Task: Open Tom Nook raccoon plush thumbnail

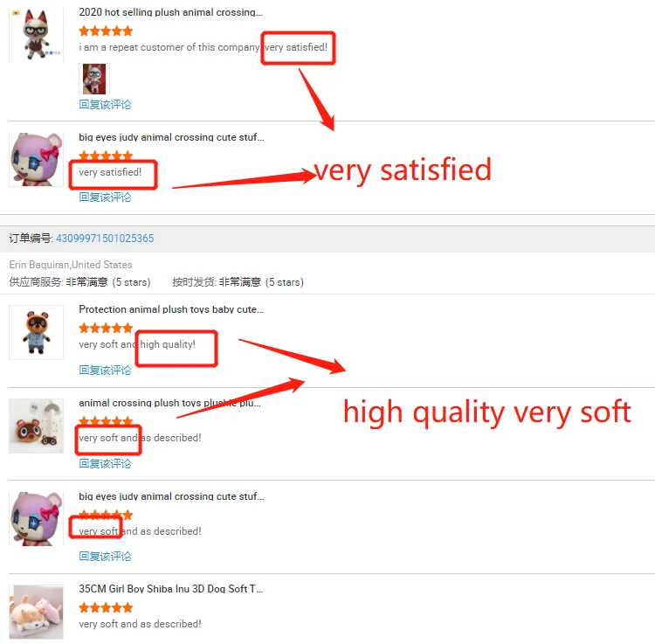Action: point(37,332)
